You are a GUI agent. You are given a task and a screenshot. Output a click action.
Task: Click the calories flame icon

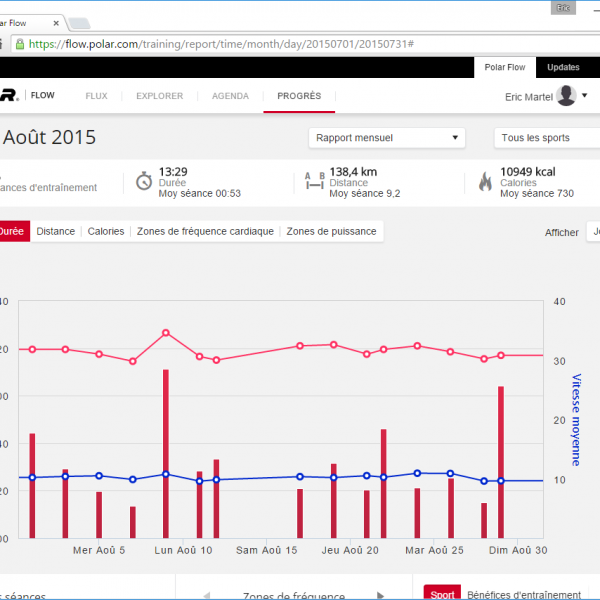click(485, 181)
